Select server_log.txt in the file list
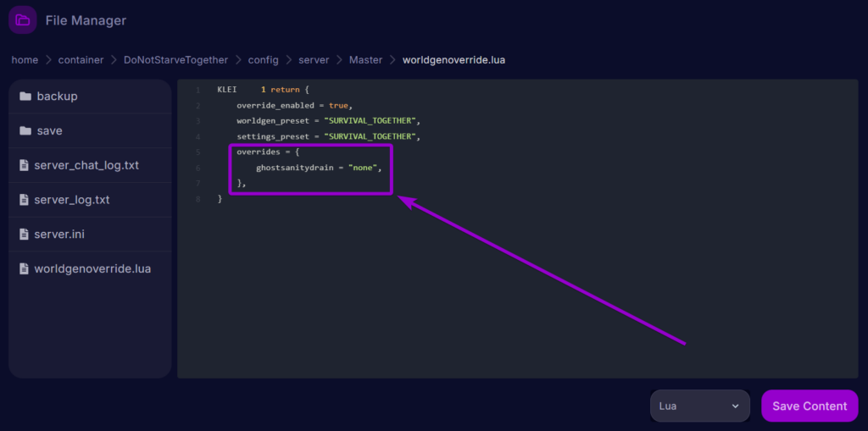The width and height of the screenshot is (868, 431). (x=72, y=201)
